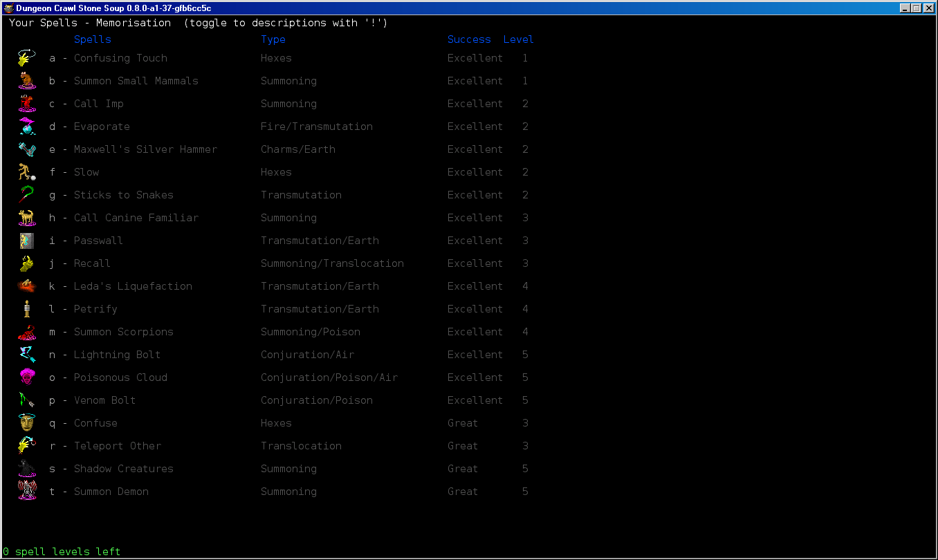Image resolution: width=938 pixels, height=560 pixels.
Task: Click the Fire/Transmutation type text
Action: click(x=317, y=127)
